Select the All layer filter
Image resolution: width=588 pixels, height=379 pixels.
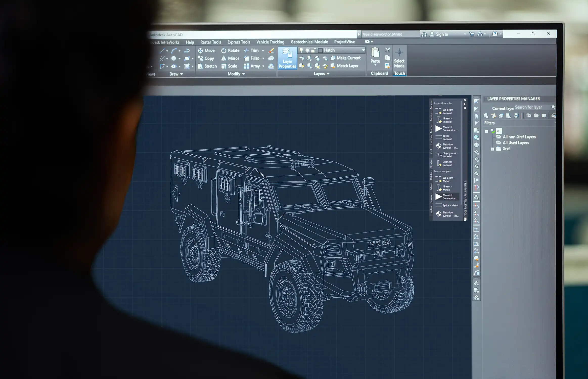click(499, 131)
